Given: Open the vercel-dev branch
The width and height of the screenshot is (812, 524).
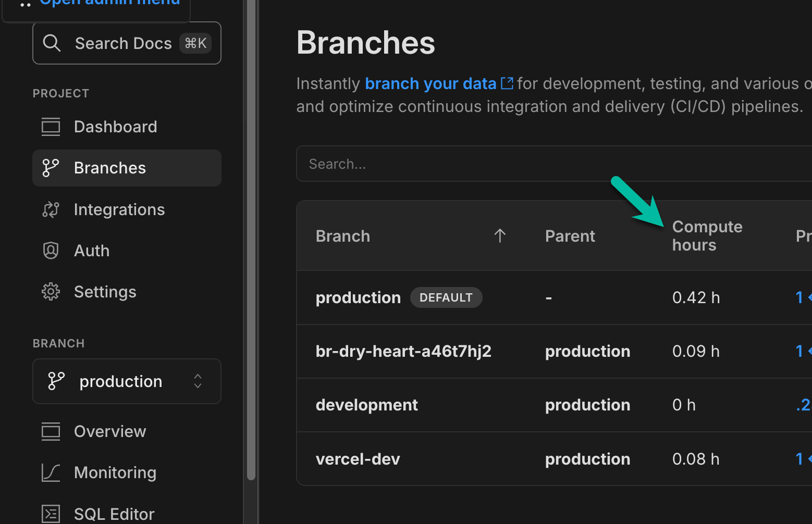Looking at the screenshot, I should (358, 459).
